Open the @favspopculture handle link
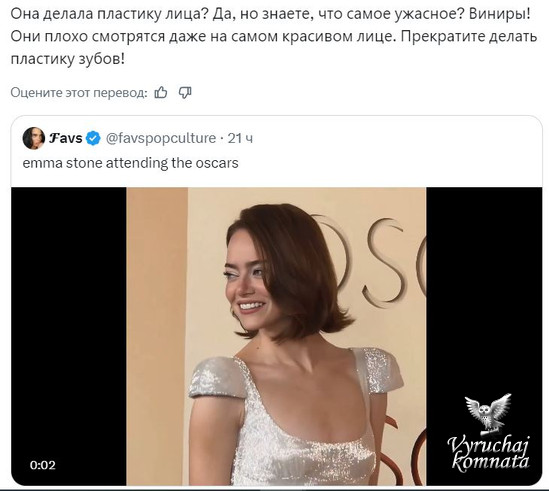 161,138
